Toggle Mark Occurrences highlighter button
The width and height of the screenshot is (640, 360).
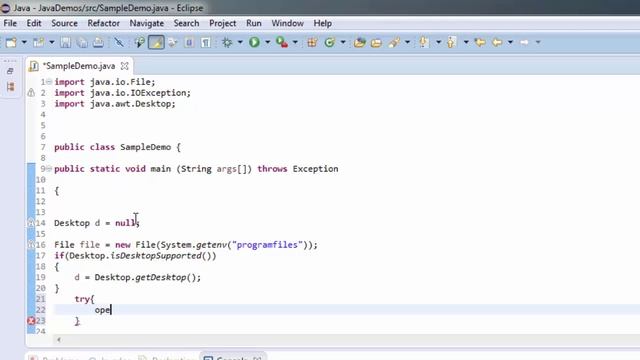tap(156, 42)
